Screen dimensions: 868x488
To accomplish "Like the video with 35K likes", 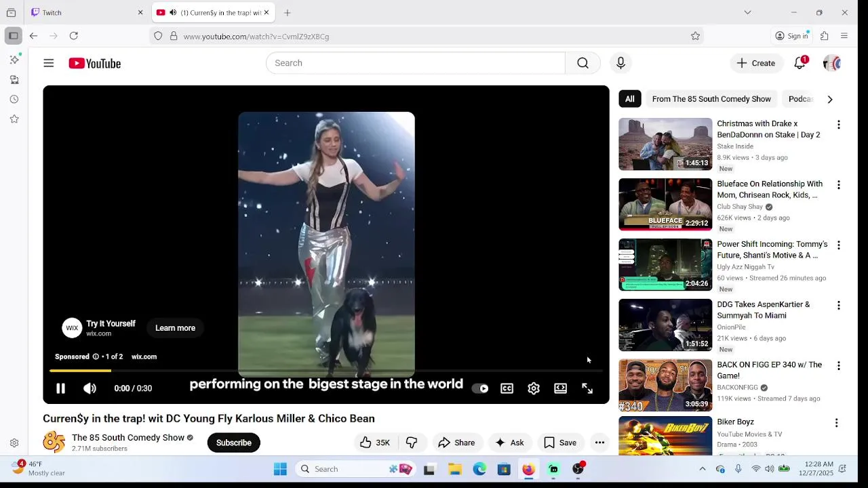I will pos(375,443).
